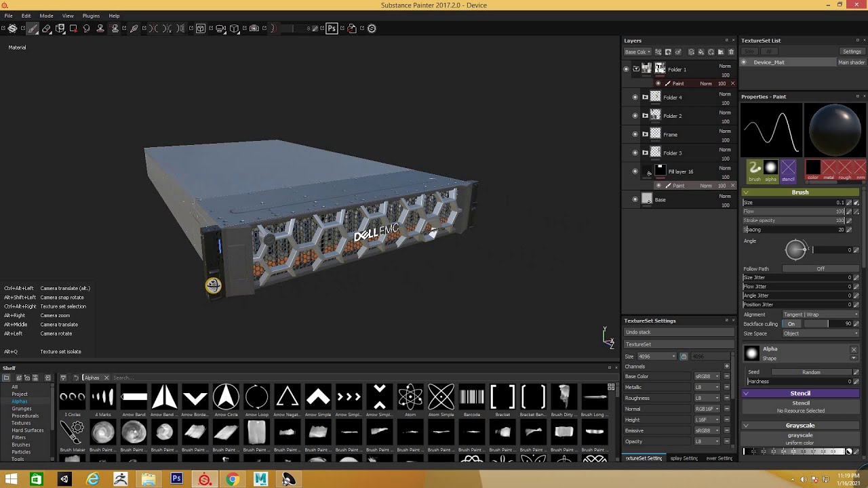Open Substance Painter from the taskbar

point(204,480)
